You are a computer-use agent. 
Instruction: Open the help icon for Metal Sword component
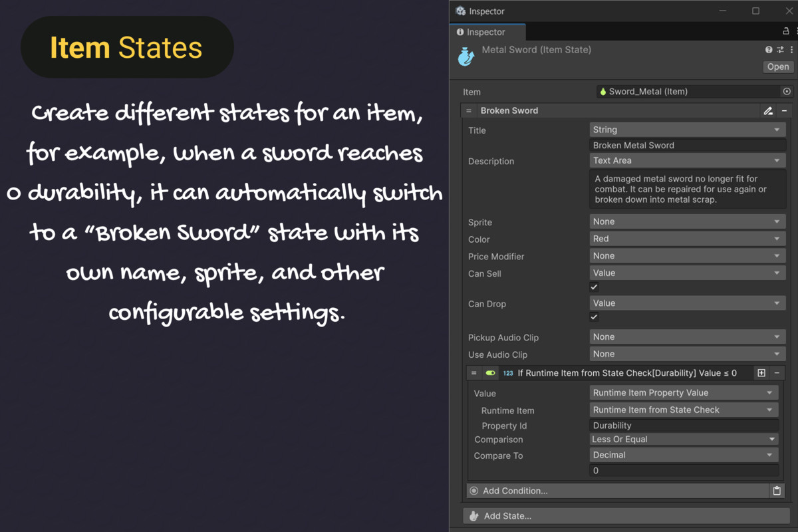coord(768,49)
